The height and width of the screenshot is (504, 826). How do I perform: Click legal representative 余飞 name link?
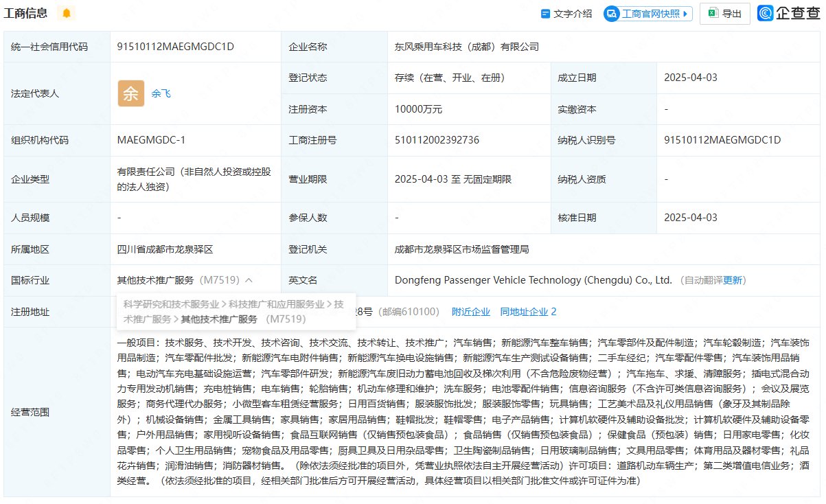pyautogui.click(x=161, y=93)
